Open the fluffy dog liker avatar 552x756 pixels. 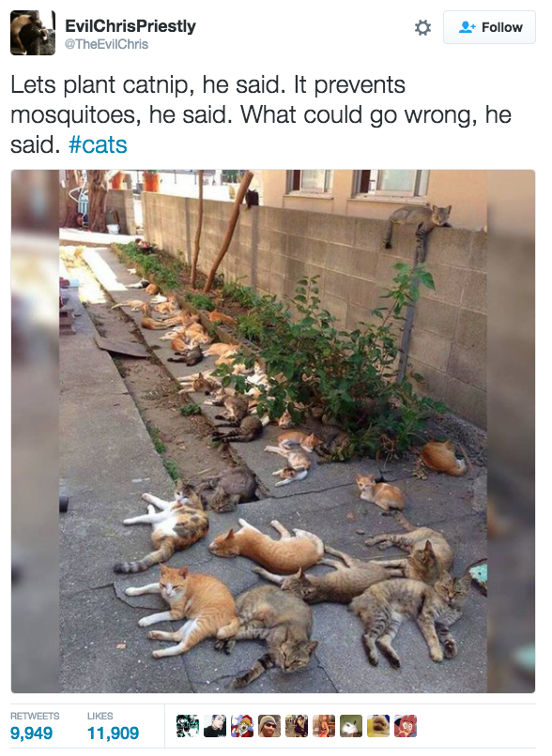click(x=378, y=726)
